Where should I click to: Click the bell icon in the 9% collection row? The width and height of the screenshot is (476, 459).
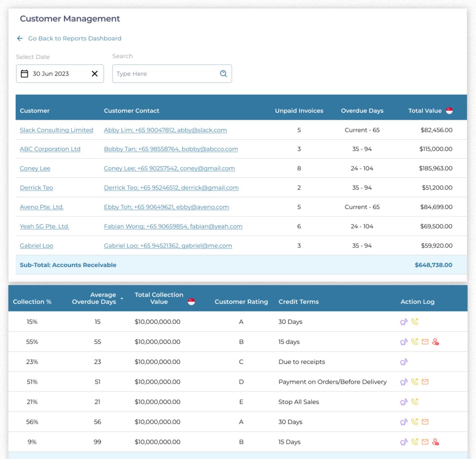tap(404, 442)
